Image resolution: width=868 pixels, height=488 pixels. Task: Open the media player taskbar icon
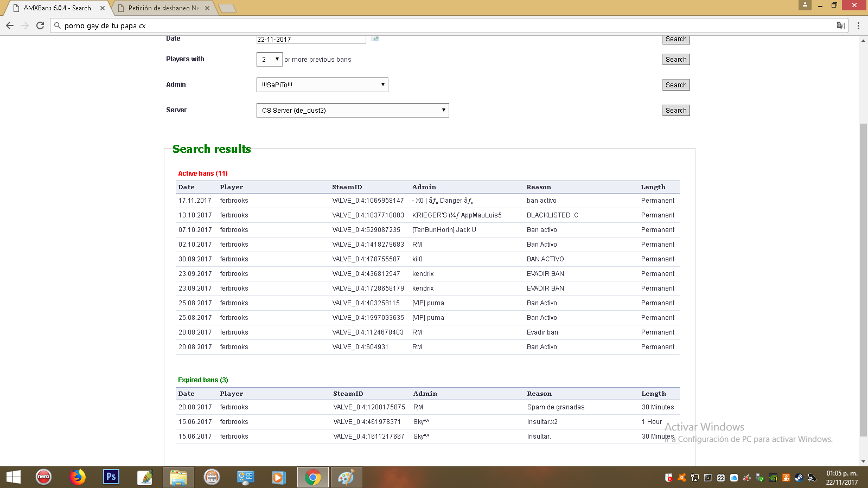(279, 477)
